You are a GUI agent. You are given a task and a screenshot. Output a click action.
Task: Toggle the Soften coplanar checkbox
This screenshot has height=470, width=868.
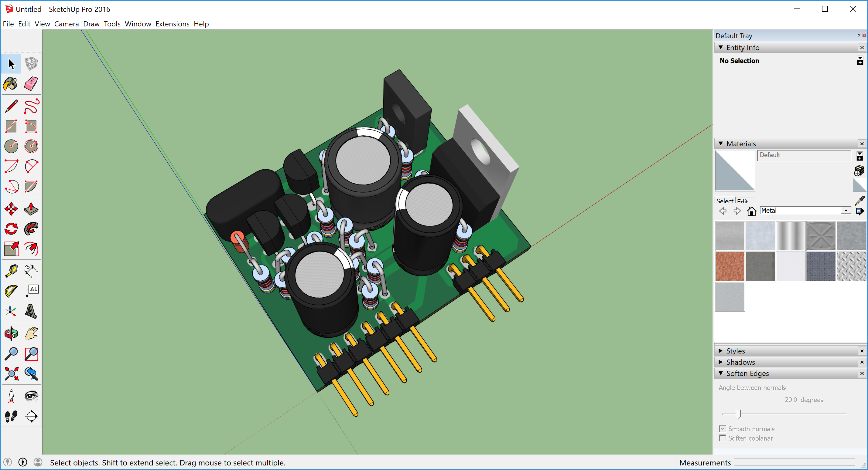pyautogui.click(x=723, y=438)
